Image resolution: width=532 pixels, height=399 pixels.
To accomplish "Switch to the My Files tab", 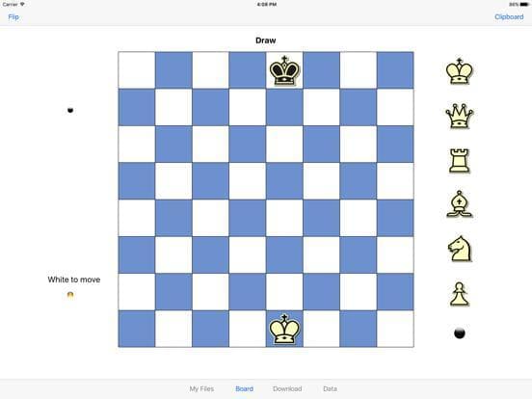I will (x=201, y=388).
